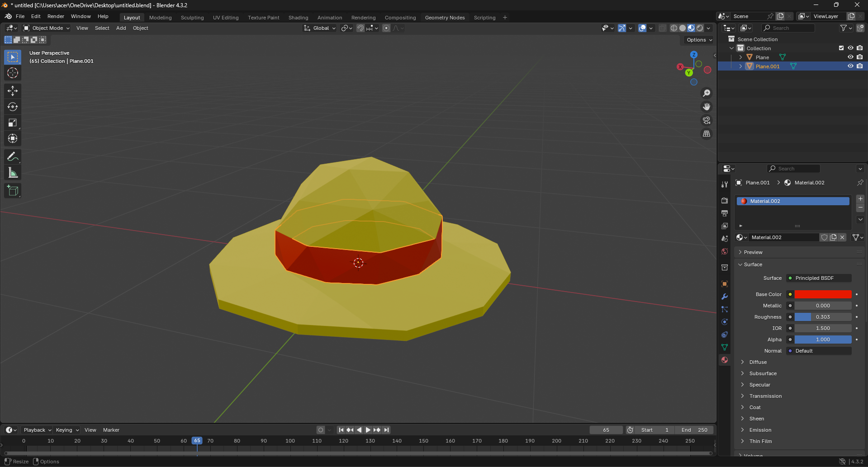Screen dimensions: 868x467
Task: Open the Global transform orientation dropdown
Action: pyautogui.click(x=320, y=28)
